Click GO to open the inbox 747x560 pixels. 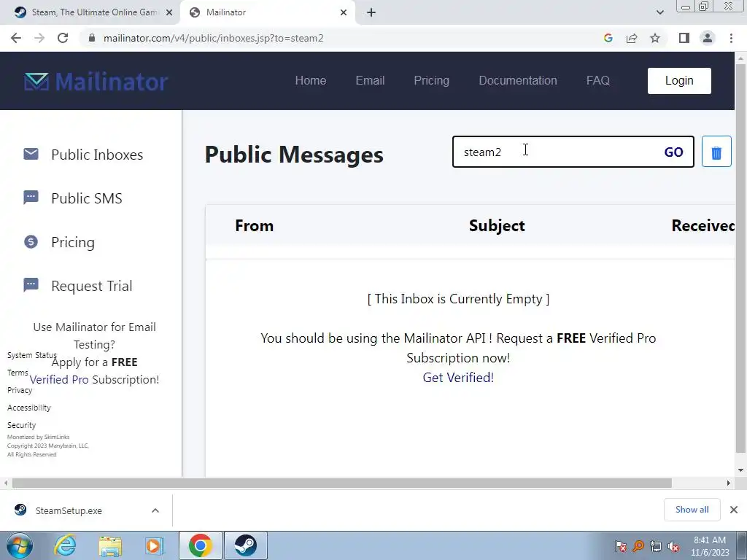[673, 152]
